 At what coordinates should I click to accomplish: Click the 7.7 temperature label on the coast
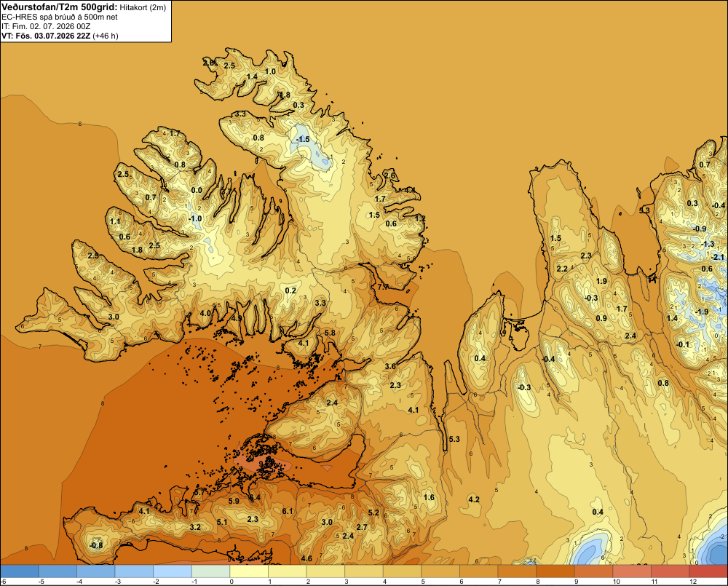pyautogui.click(x=383, y=287)
